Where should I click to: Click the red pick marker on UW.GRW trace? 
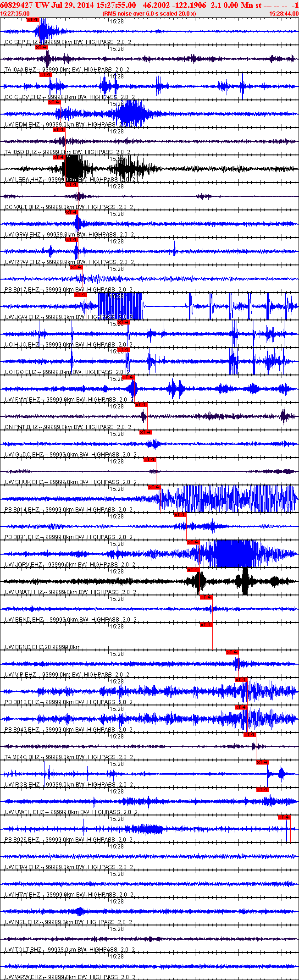pos(72,212)
